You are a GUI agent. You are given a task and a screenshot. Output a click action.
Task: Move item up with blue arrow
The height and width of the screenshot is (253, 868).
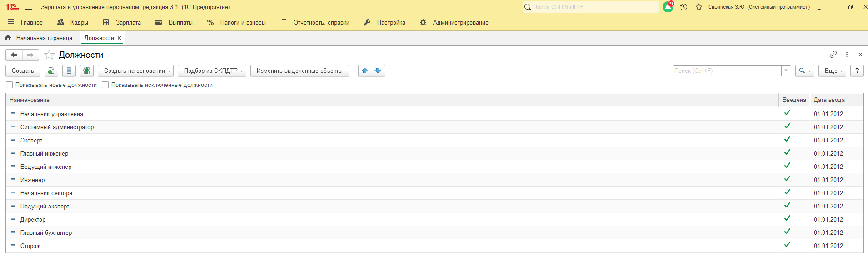pos(364,71)
